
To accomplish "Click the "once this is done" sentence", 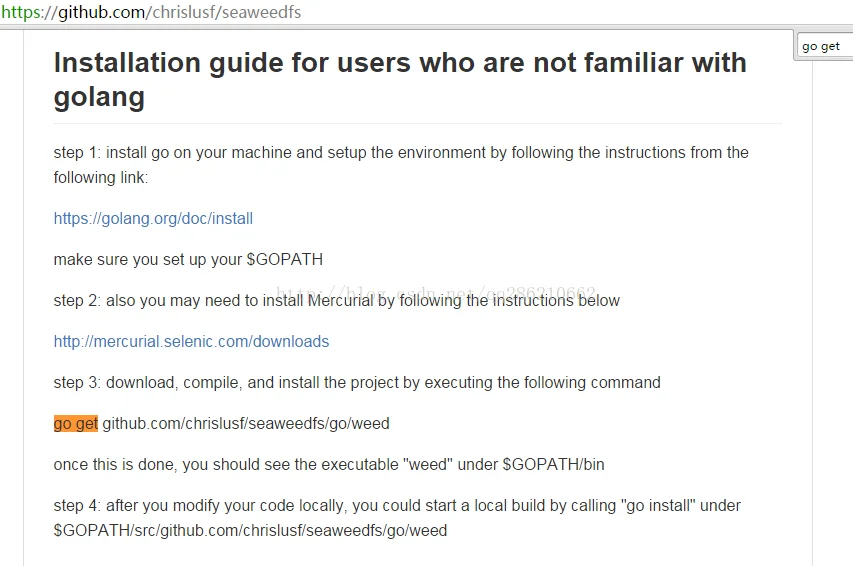I will click(329, 465).
